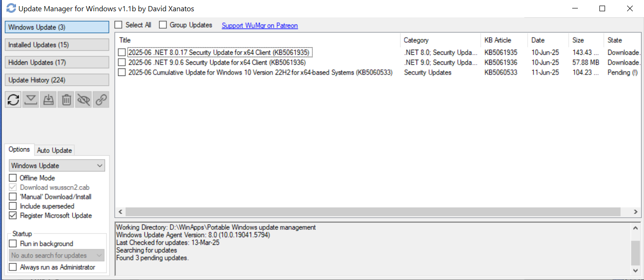
Task: Sort list by Size column header
Action: coord(578,40)
